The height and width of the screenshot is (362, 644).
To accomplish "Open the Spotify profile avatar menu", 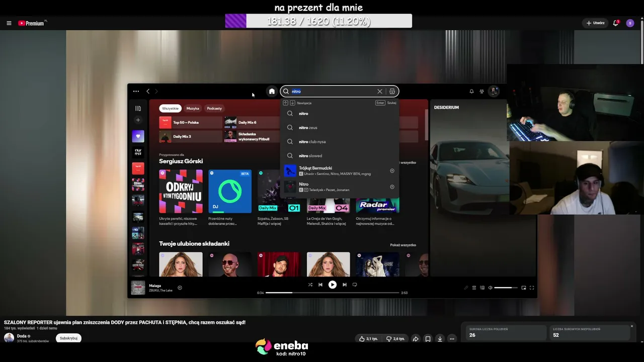I will pos(494,92).
